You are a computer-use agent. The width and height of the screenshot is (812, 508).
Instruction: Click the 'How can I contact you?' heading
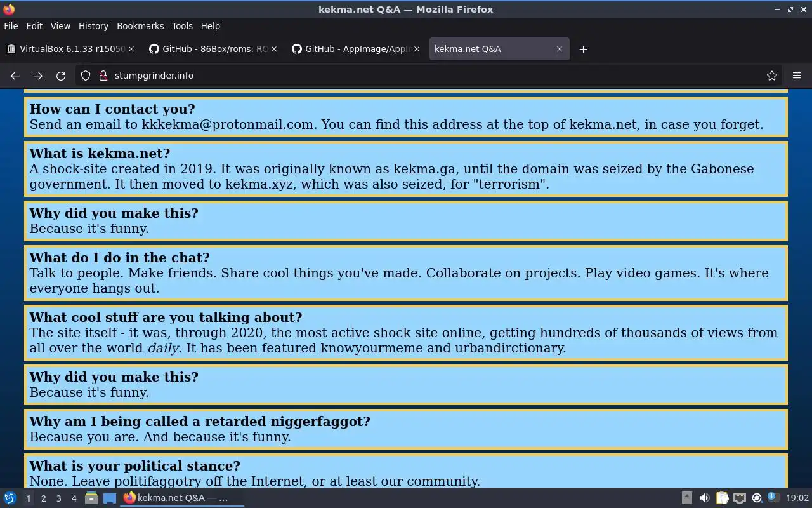tap(112, 109)
